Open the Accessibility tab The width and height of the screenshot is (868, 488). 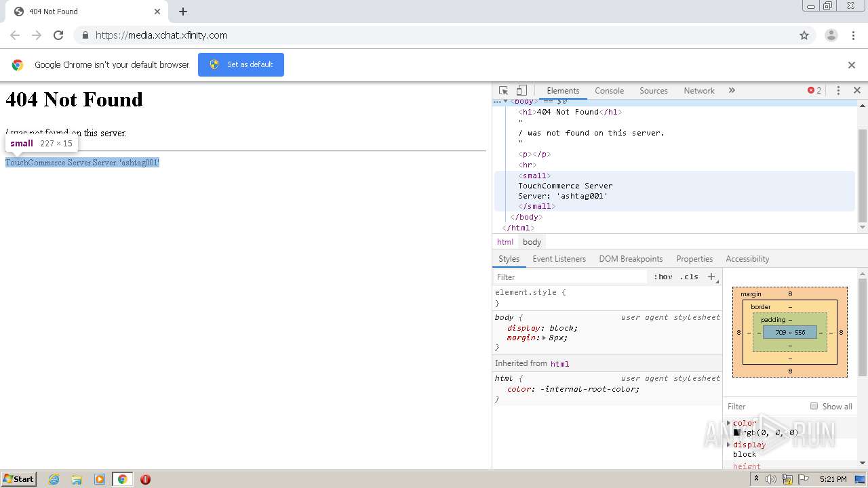pos(747,259)
